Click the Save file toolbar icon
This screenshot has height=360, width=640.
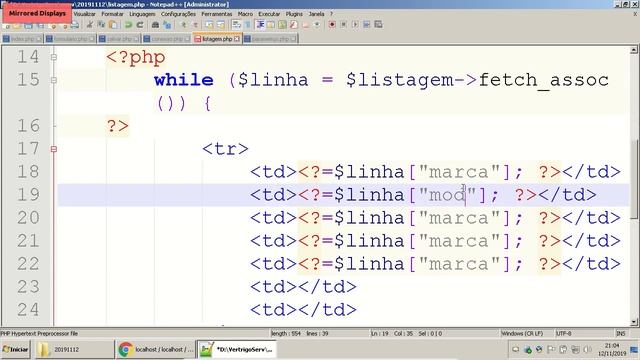tap(28, 25)
